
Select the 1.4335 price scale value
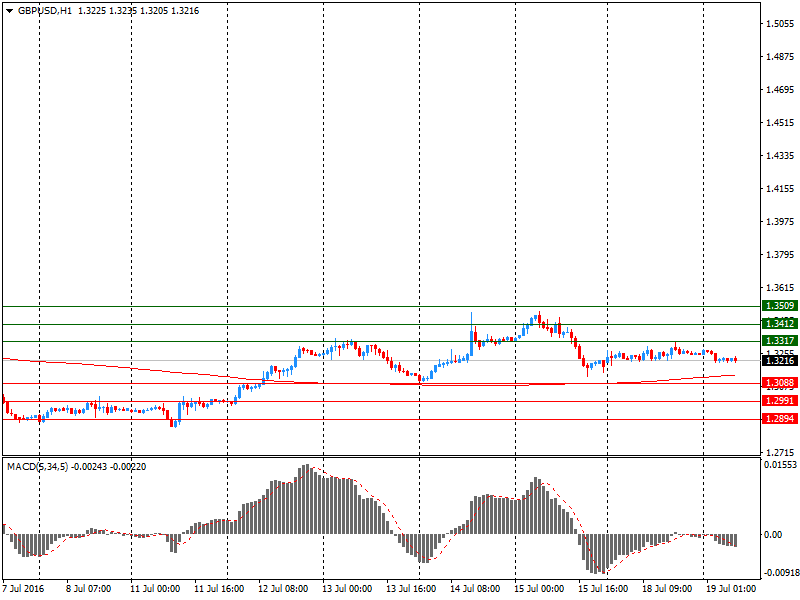[x=780, y=156]
